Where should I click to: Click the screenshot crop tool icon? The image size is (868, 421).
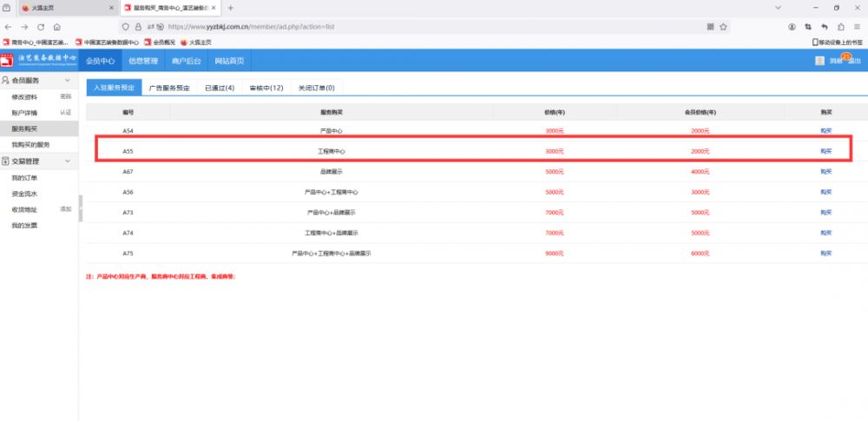[x=808, y=27]
